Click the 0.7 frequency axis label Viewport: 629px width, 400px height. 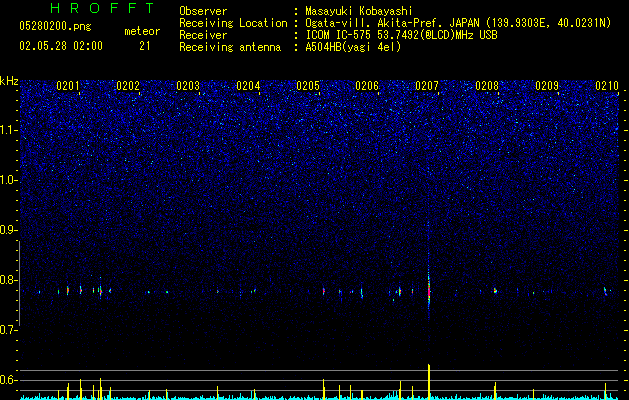pyautogui.click(x=9, y=330)
